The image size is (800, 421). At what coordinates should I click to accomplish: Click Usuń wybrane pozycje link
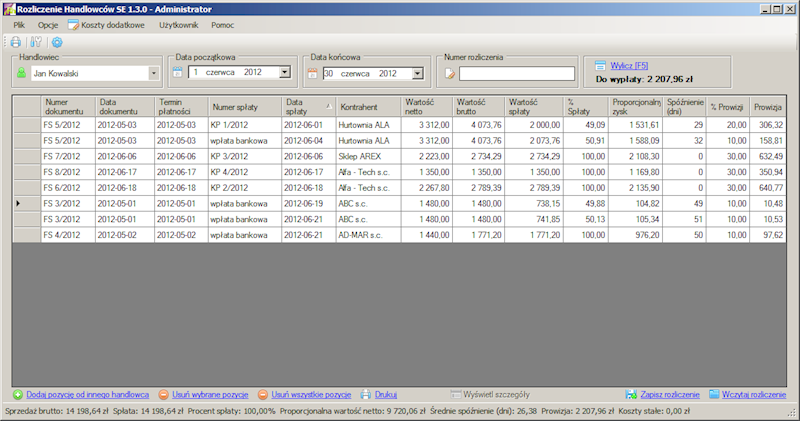pos(210,394)
